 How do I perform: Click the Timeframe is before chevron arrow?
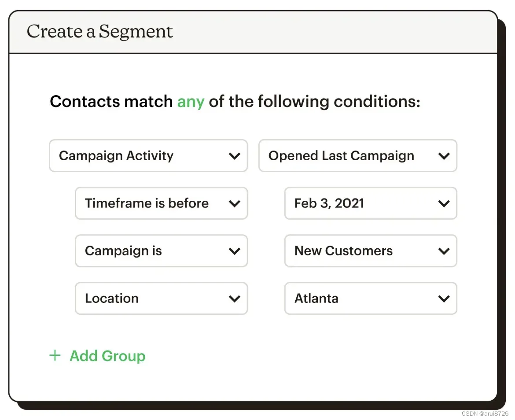click(x=235, y=203)
